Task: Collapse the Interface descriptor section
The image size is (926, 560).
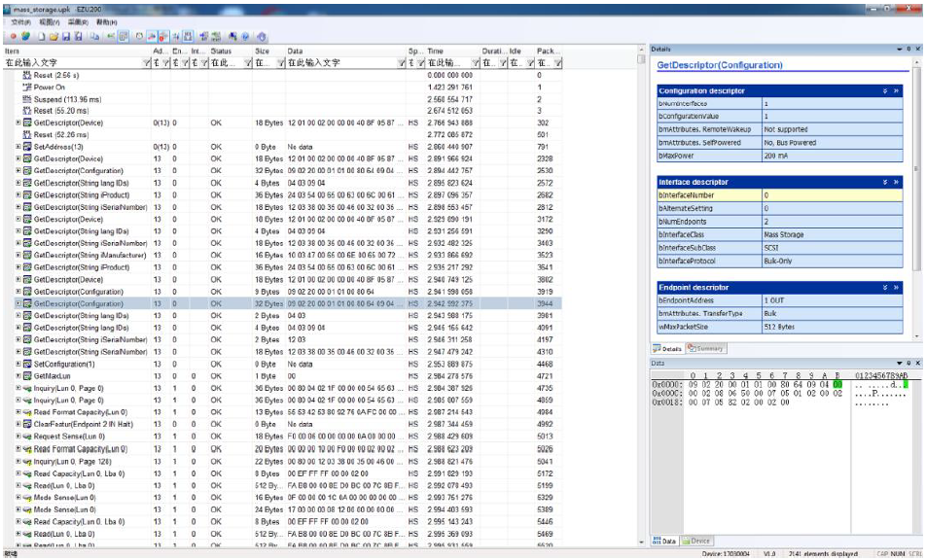Action: pyautogui.click(x=884, y=182)
